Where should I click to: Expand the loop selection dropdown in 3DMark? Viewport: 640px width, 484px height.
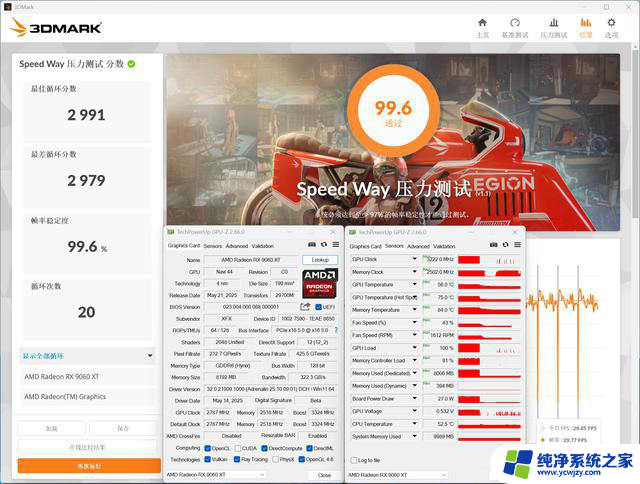[x=87, y=356]
